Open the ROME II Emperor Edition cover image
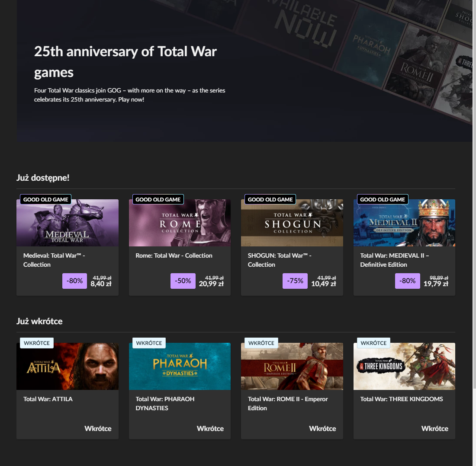Screen dimensions: 476x466 click(292, 366)
